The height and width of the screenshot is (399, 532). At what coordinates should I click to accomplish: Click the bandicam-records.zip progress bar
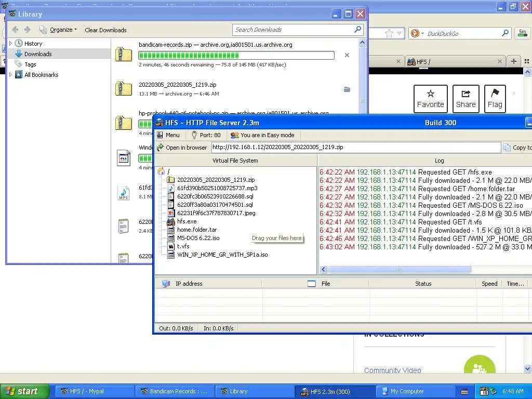(236, 55)
